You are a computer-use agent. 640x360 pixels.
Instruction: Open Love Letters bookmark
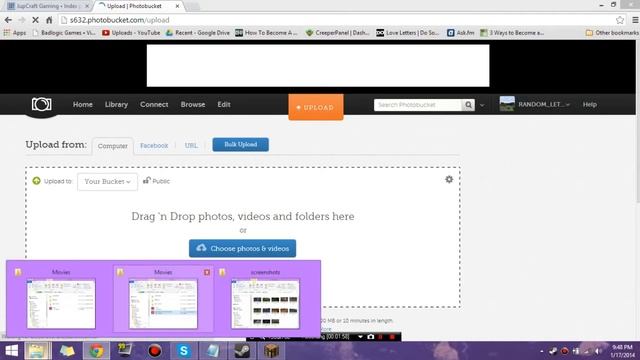pyautogui.click(x=408, y=33)
